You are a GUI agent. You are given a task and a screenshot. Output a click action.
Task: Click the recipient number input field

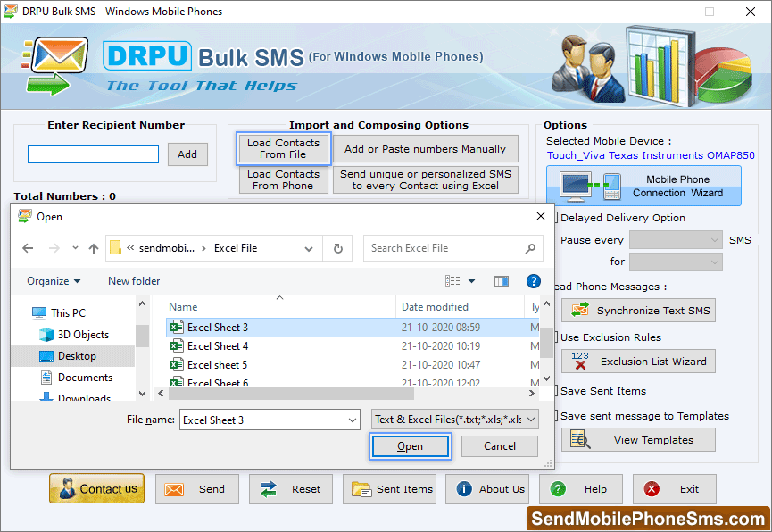(93, 154)
